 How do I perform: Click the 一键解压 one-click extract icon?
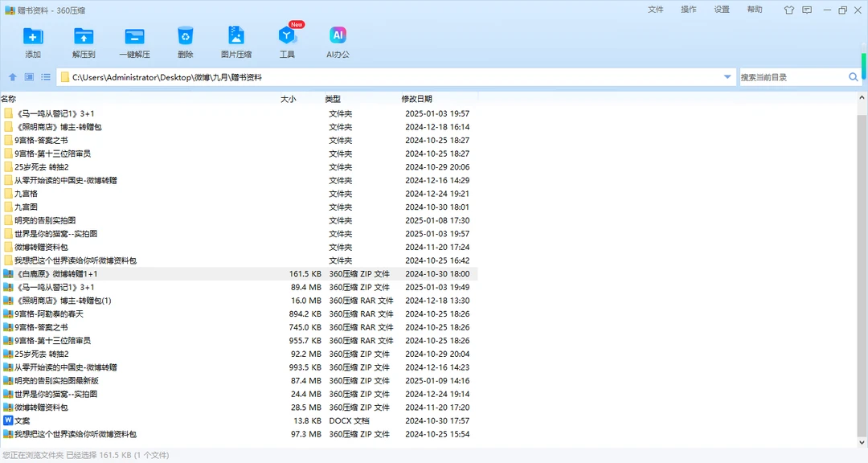(x=134, y=36)
